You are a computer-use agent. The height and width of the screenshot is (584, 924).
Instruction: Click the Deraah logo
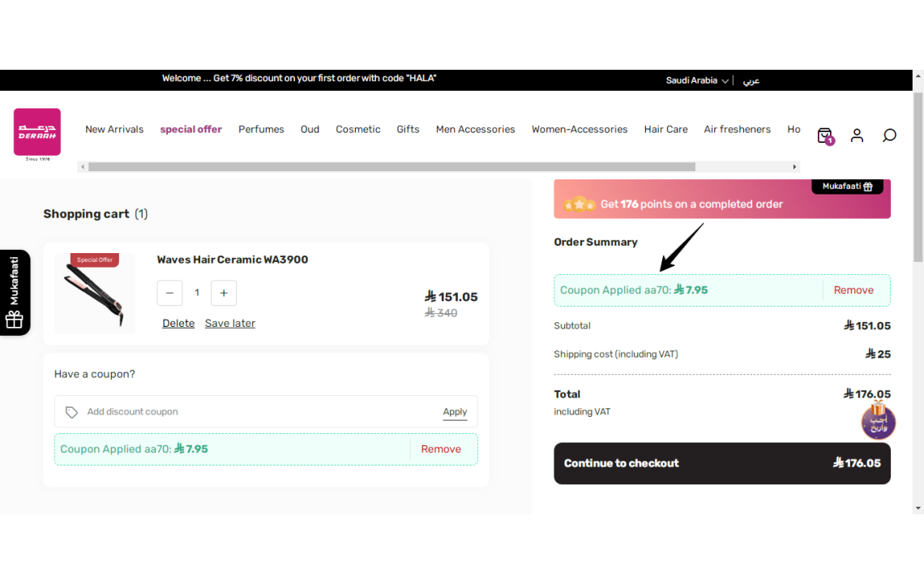[37, 135]
